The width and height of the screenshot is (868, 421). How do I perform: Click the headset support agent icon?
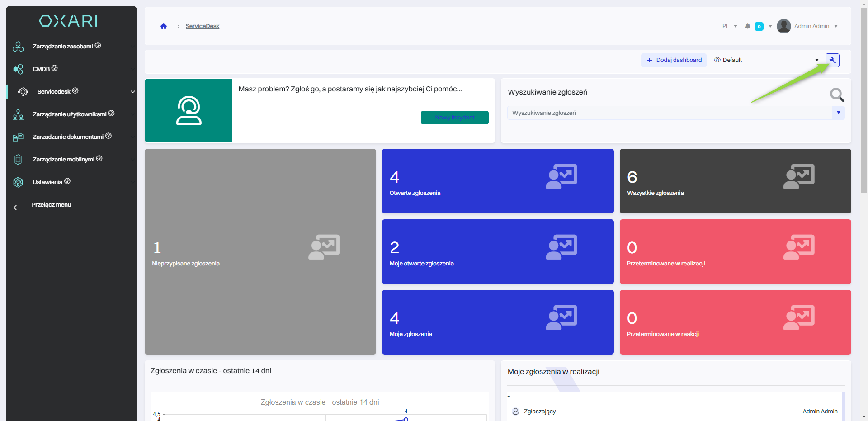189,110
